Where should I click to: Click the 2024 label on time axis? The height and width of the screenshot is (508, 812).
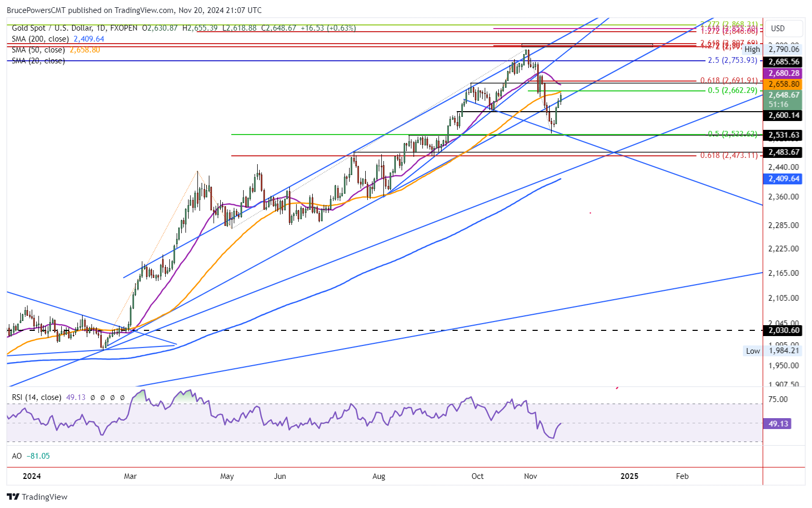(x=32, y=476)
